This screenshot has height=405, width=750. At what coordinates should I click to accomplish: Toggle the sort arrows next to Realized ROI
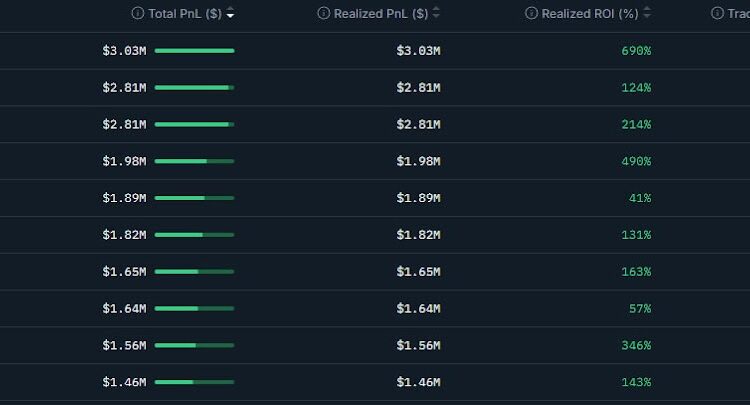coord(647,14)
